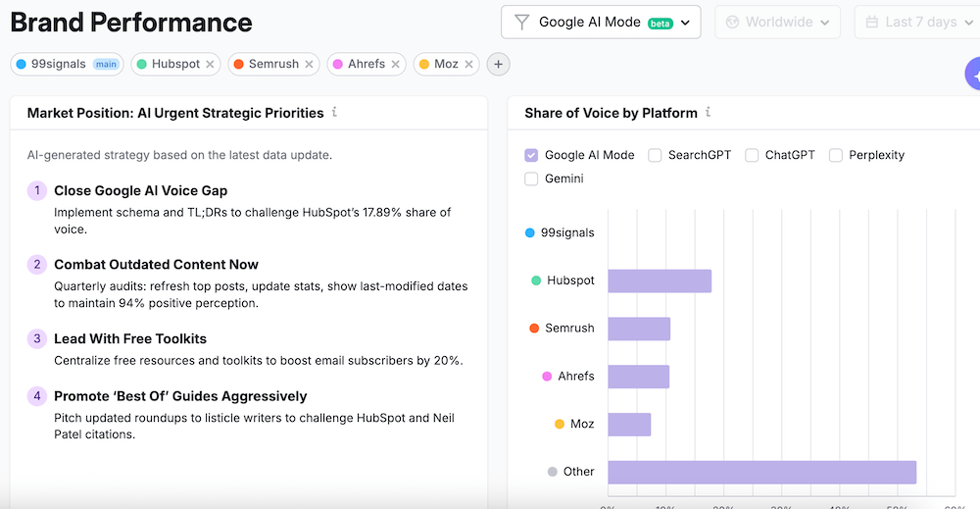Remove Hubspot brand tag with X
This screenshot has width=980, height=509.
click(210, 65)
